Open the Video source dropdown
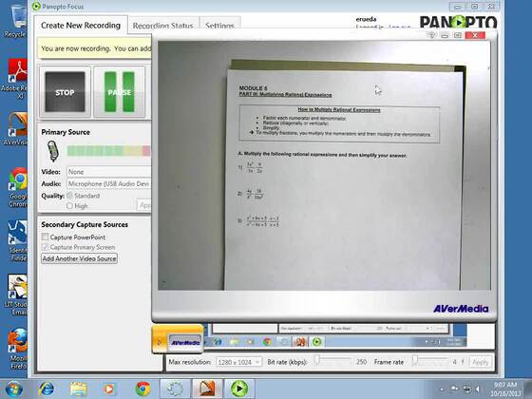Image resolution: width=532 pixels, height=399 pixels. pyautogui.click(x=109, y=172)
